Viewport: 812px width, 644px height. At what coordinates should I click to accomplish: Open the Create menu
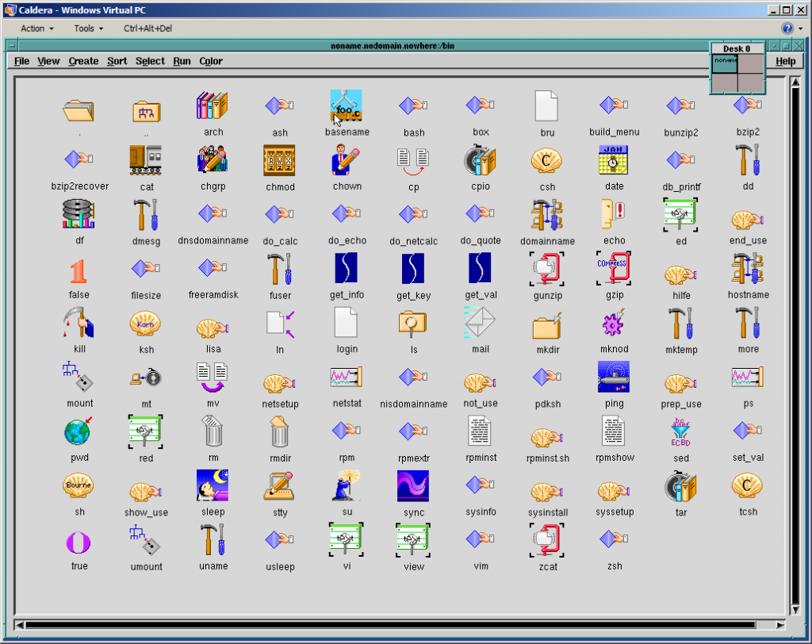click(83, 61)
